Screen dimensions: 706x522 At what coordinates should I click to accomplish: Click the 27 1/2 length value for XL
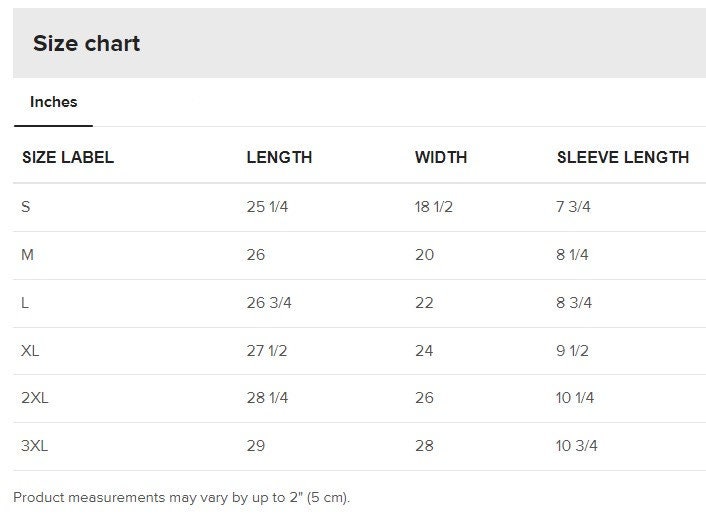coord(267,350)
